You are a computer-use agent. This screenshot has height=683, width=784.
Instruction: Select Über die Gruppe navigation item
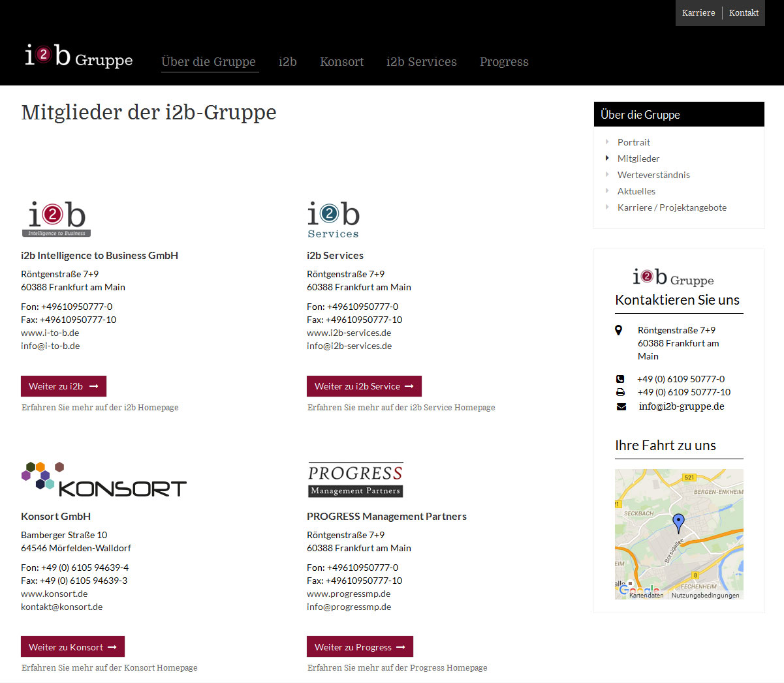click(209, 62)
